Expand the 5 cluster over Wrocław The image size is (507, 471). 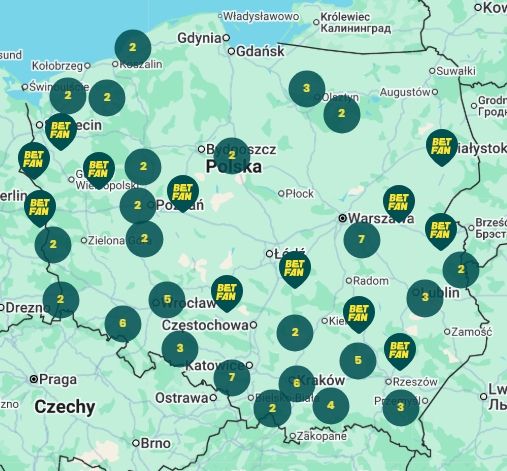pyautogui.click(x=167, y=300)
